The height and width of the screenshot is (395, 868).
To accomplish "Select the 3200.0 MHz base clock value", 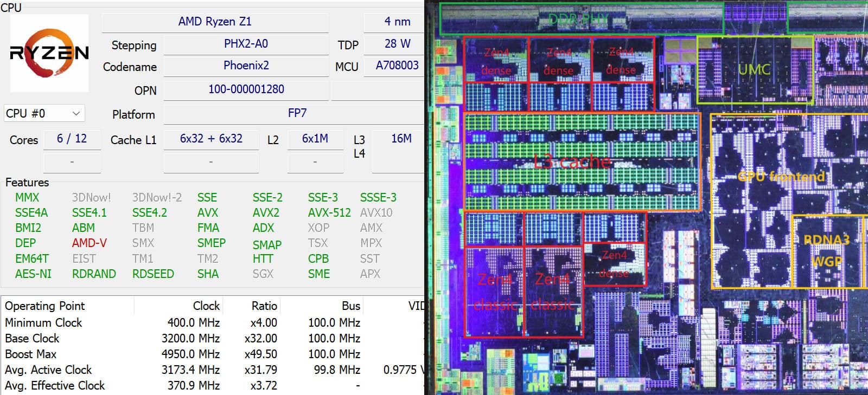I will point(190,339).
